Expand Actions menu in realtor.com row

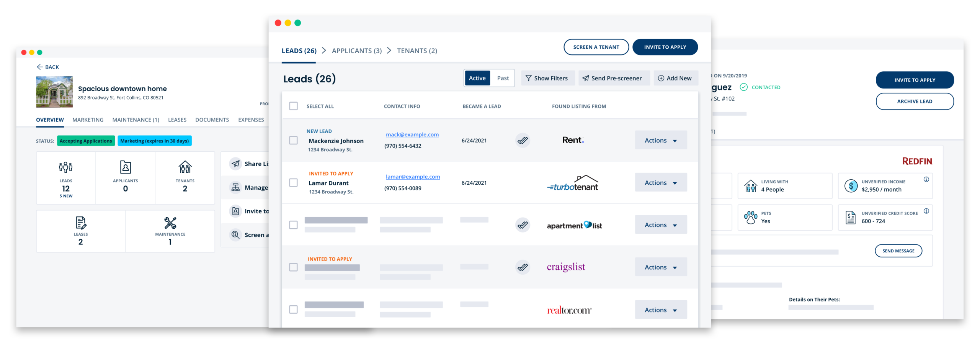coord(661,310)
